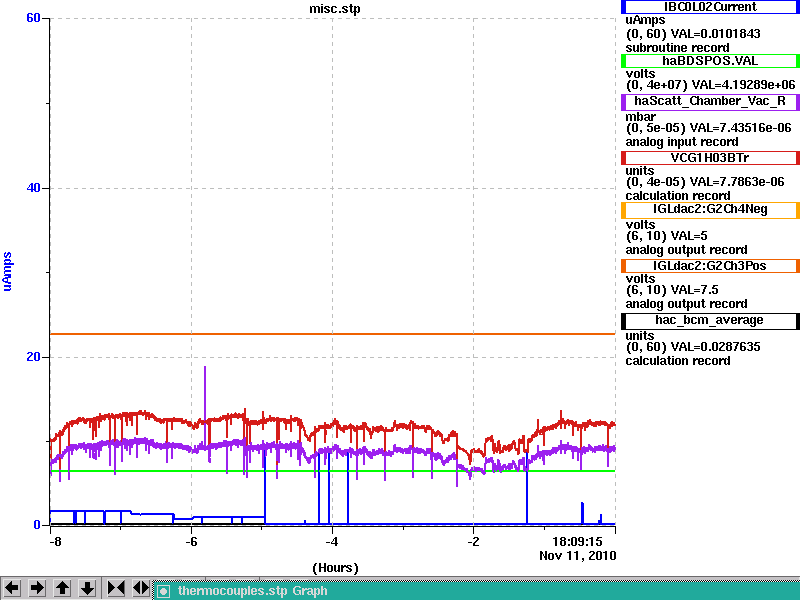
Task: Click the subroutine record text
Action: pos(678,48)
